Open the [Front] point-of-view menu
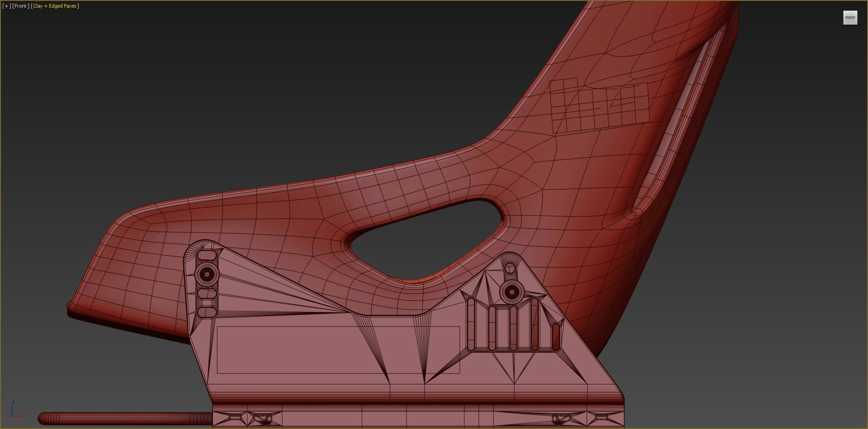This screenshot has width=868, height=429. [21, 6]
